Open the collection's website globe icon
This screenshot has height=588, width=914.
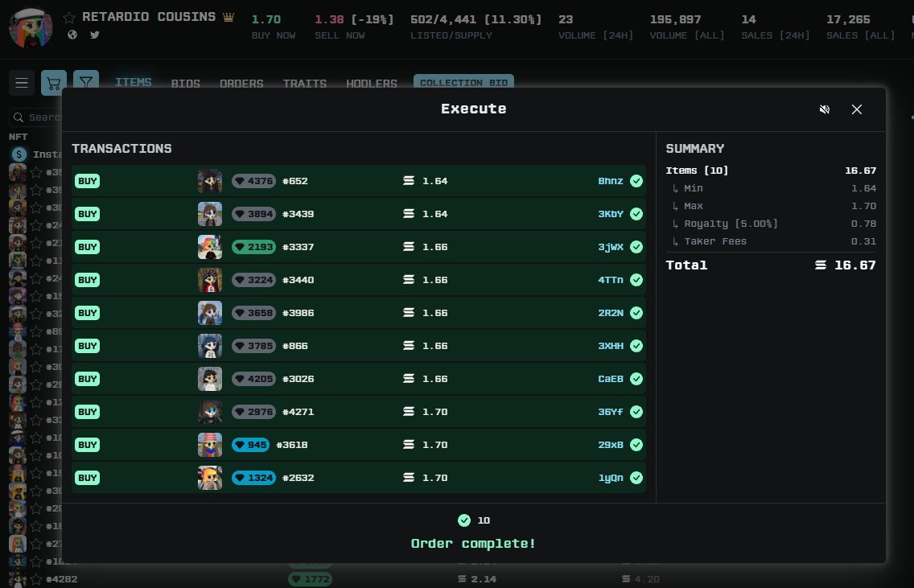[x=72, y=35]
